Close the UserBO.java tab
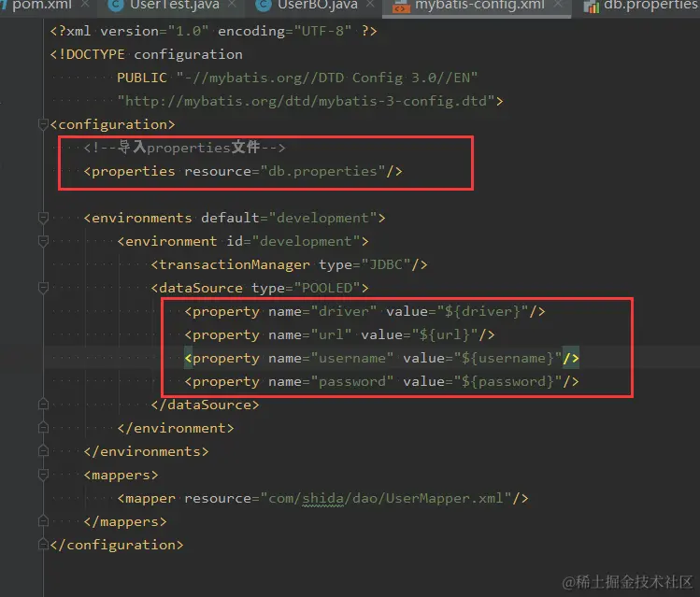The image size is (700, 597). (x=370, y=5)
